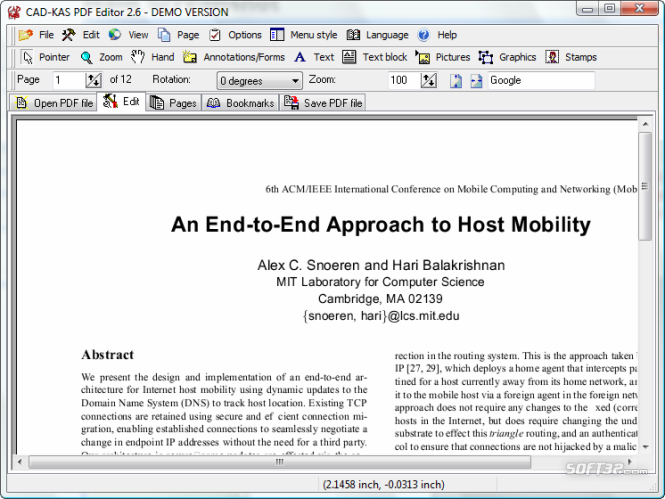Screen dimensions: 665x499
Task: Switch to the Edit tab
Action: click(x=121, y=102)
